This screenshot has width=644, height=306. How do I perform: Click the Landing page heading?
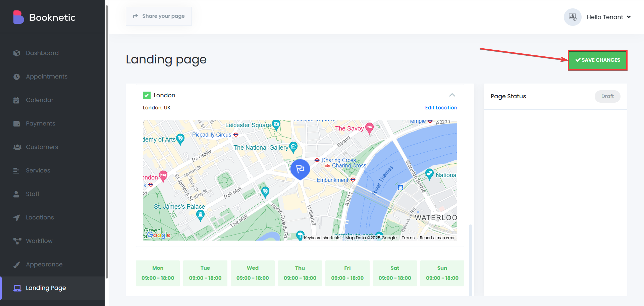point(166,60)
